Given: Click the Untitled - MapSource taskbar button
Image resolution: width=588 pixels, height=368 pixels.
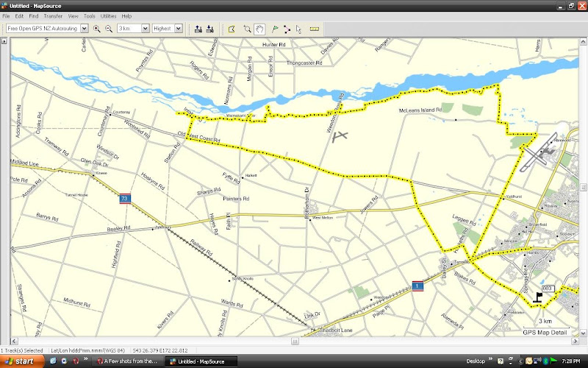Looking at the screenshot, I should pyautogui.click(x=201, y=361).
